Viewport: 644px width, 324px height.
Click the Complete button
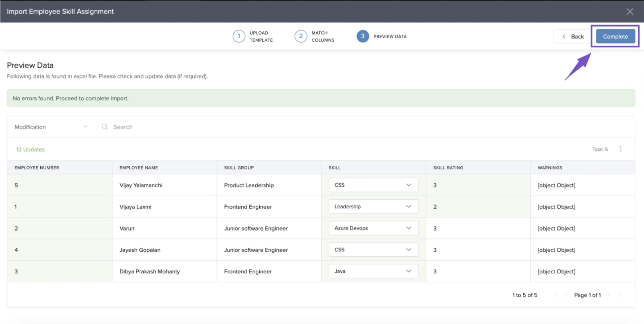[x=615, y=36]
